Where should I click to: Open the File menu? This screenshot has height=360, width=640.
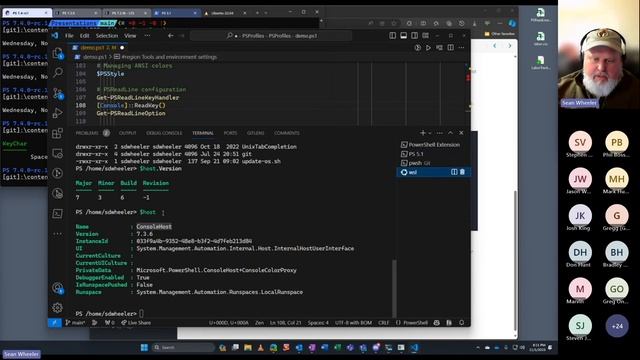pos(69,36)
